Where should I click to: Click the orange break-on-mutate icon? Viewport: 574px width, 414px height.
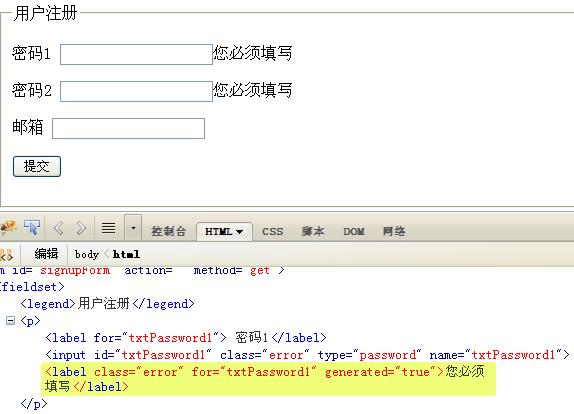[7, 254]
